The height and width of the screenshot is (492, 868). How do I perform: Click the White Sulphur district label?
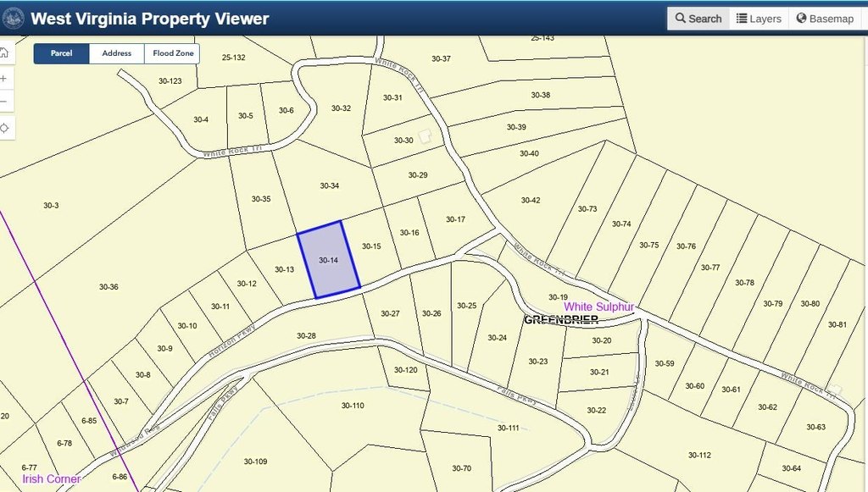[x=599, y=307]
